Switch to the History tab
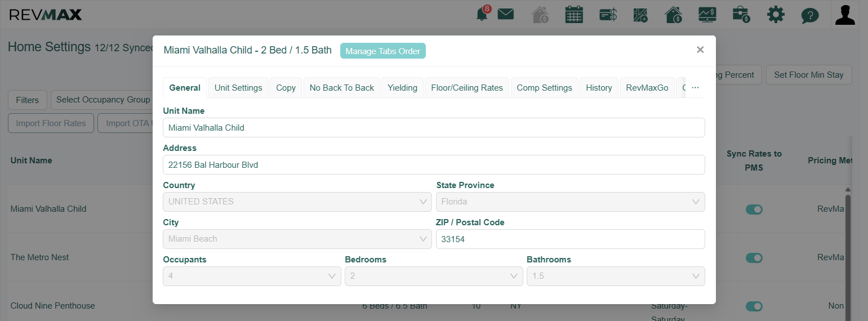 (x=599, y=88)
